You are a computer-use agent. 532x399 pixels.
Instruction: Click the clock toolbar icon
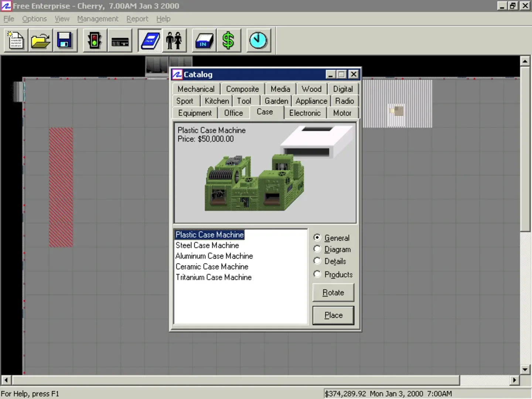[258, 40]
